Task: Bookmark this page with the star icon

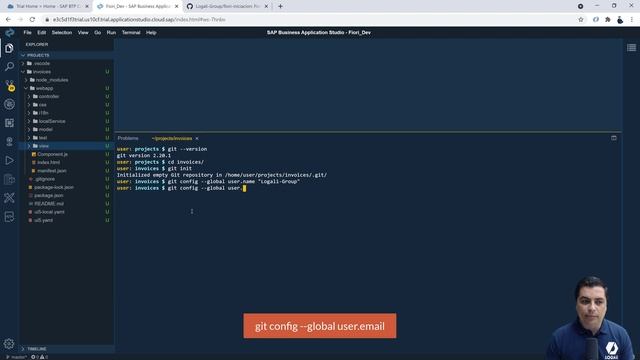Action: 581,19
